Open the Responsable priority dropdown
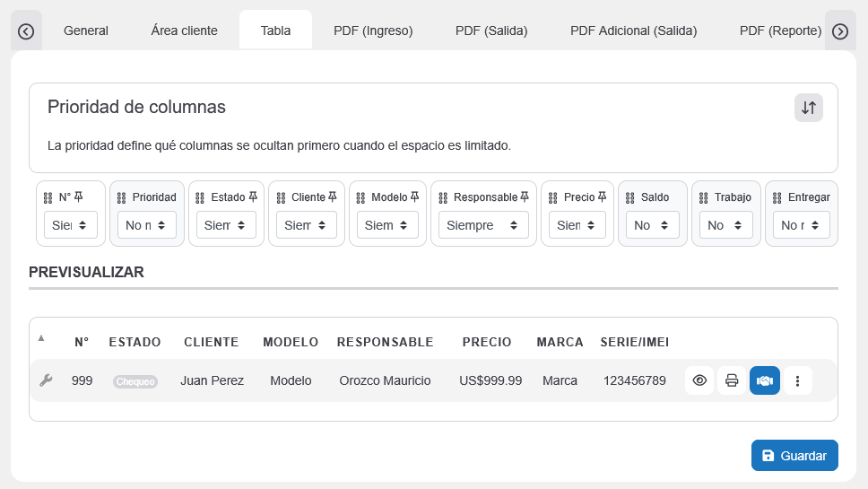868x489 pixels. point(483,225)
